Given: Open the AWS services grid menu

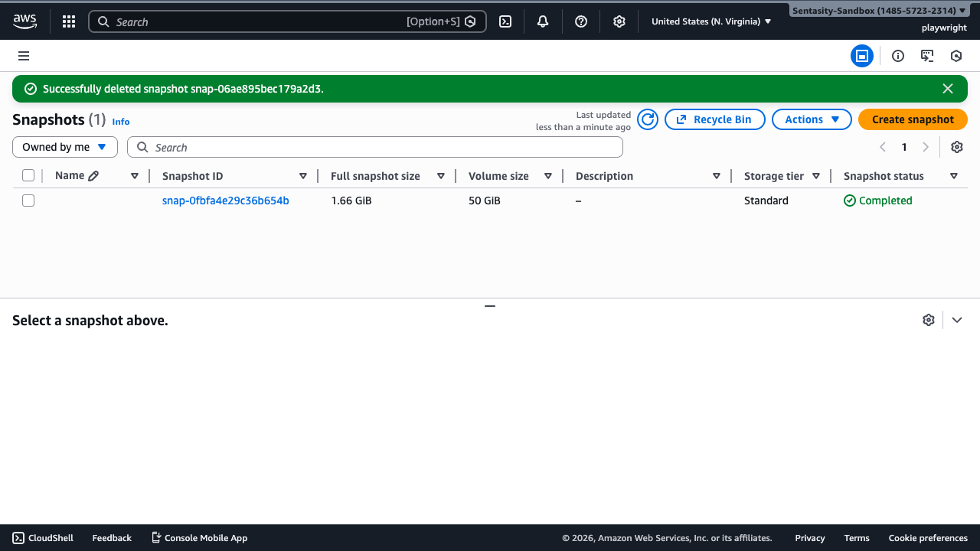Looking at the screenshot, I should point(69,21).
